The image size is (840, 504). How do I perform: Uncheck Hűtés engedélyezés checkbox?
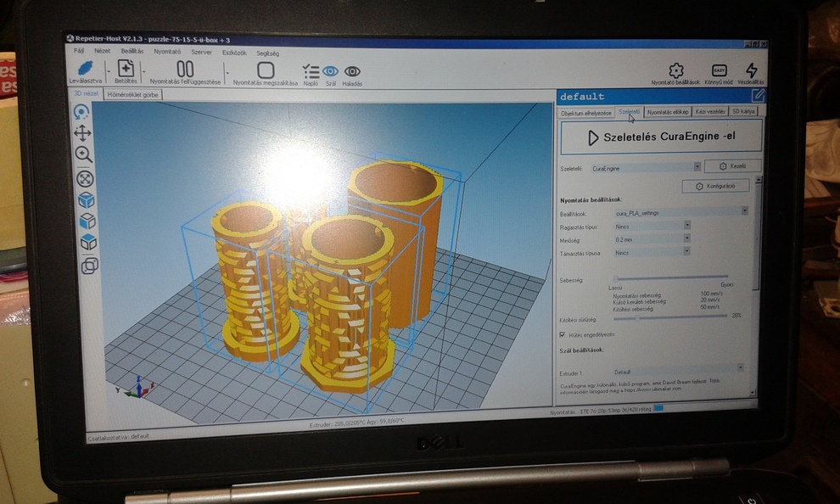coord(562,334)
